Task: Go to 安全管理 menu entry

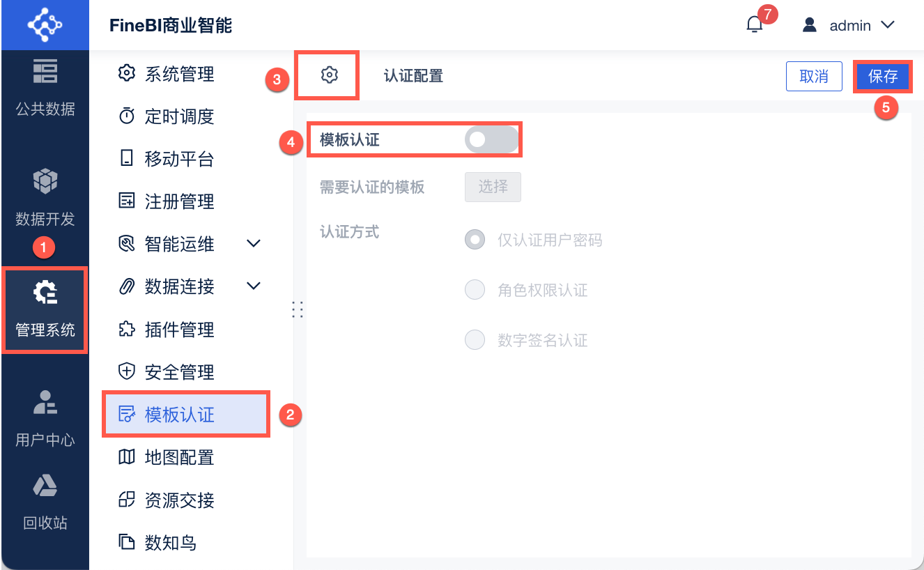Action: click(x=179, y=372)
